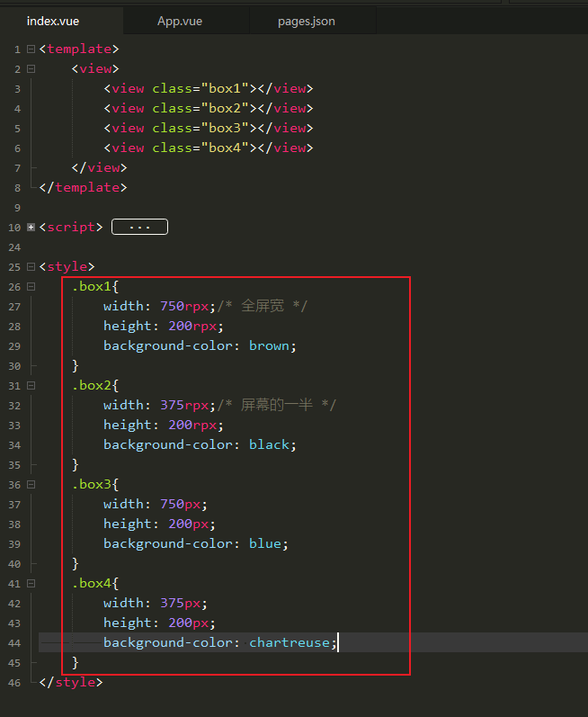588x717 pixels.
Task: Click the opening <style> tag
Action: (x=67, y=266)
